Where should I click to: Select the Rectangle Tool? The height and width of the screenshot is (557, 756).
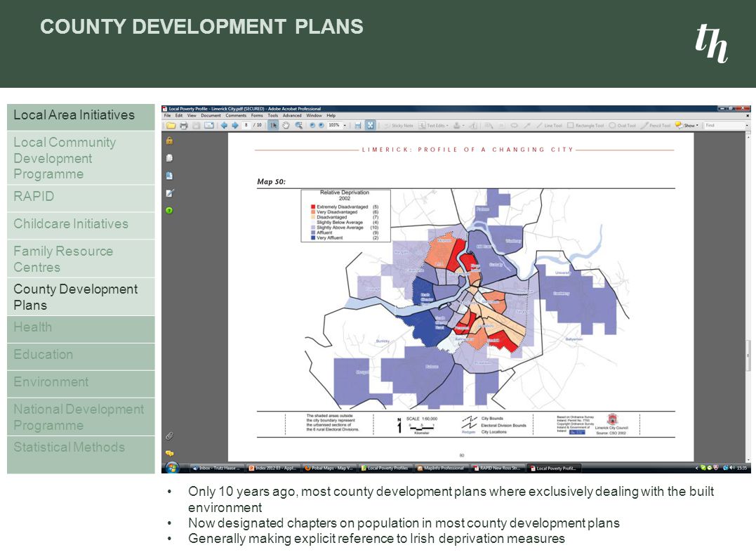click(585, 126)
